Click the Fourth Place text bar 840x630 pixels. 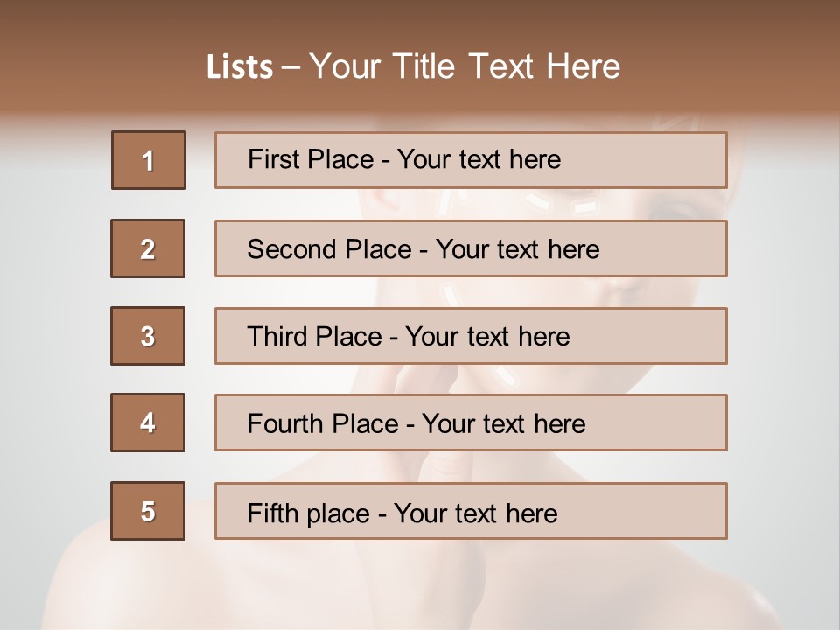pos(471,423)
